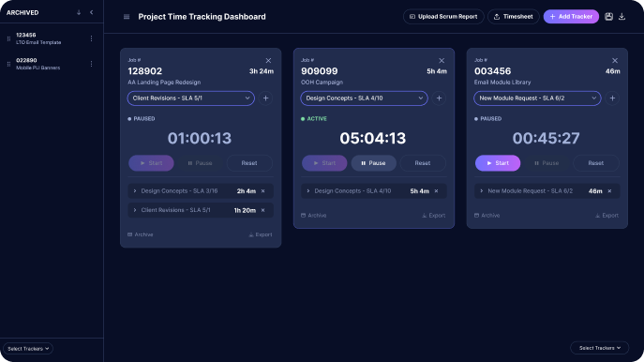Toggle the hamburger menu icon
Screen dimensions: 644x362
(x=127, y=17)
